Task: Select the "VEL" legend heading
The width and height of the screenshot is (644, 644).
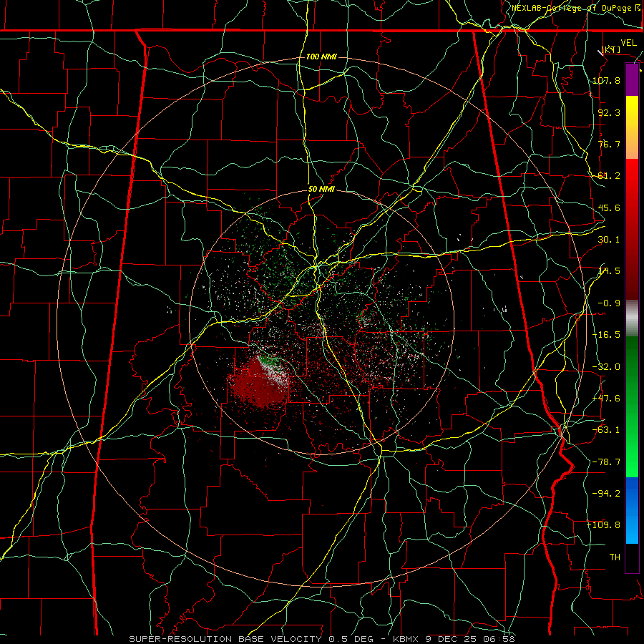Action: tap(628, 43)
